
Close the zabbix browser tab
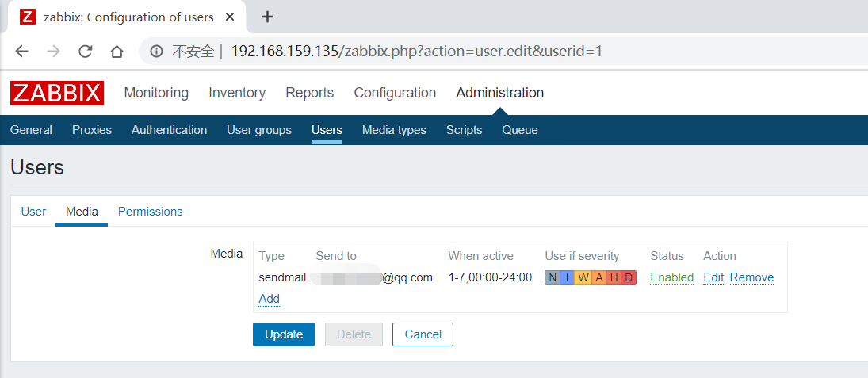tap(230, 17)
